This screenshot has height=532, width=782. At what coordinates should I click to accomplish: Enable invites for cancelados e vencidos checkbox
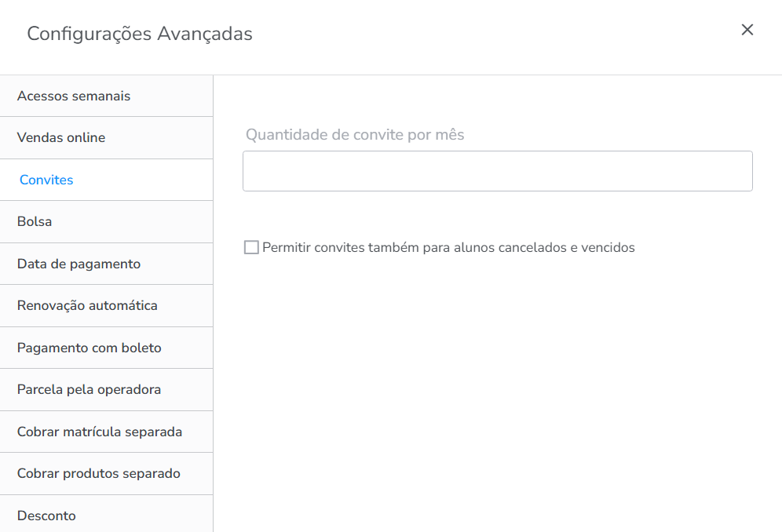[251, 248]
